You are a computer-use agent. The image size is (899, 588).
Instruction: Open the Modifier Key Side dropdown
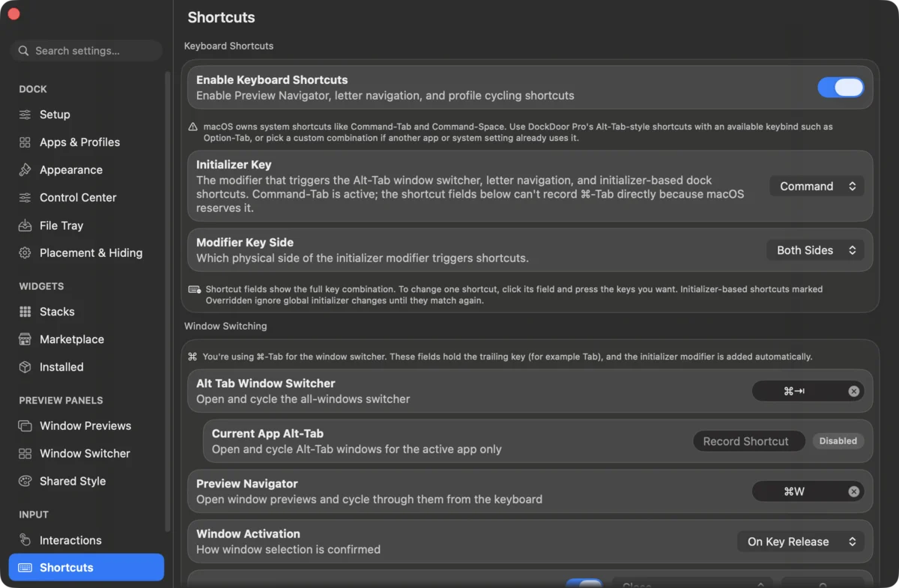[x=815, y=250]
